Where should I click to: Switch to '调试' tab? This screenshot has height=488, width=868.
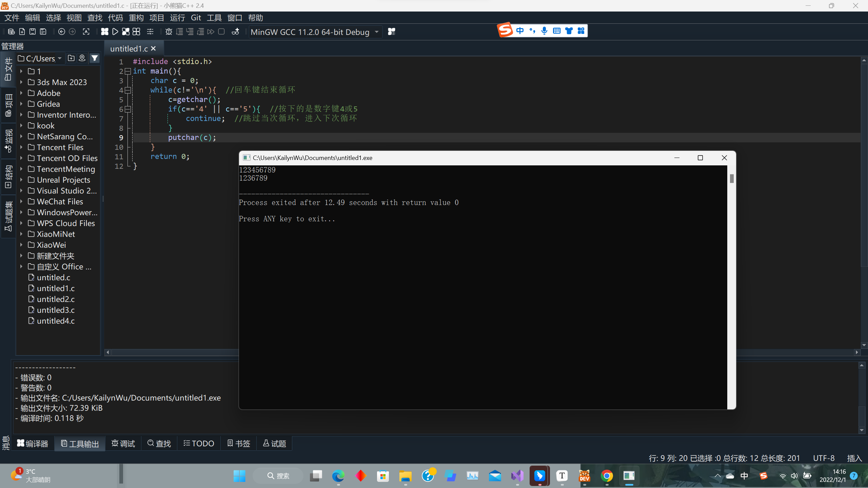click(x=123, y=443)
